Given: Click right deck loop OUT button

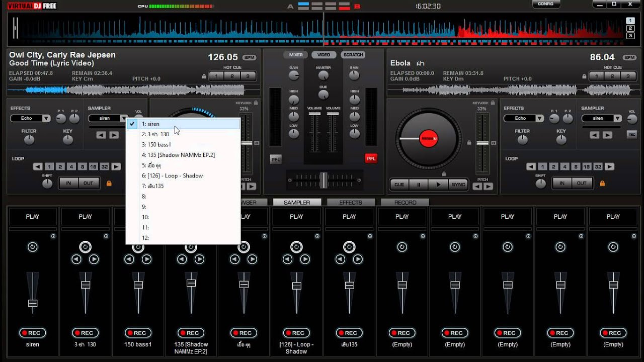Looking at the screenshot, I should [582, 183].
